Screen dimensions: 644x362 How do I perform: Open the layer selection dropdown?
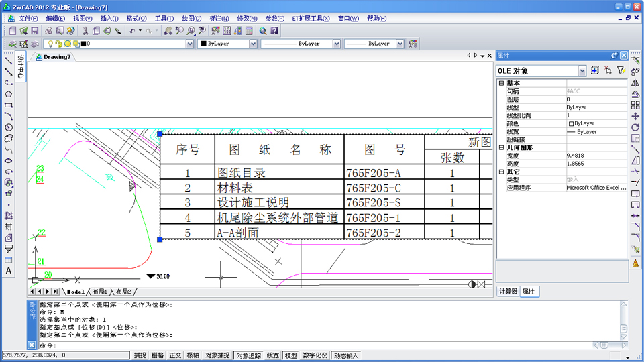tap(190, 44)
